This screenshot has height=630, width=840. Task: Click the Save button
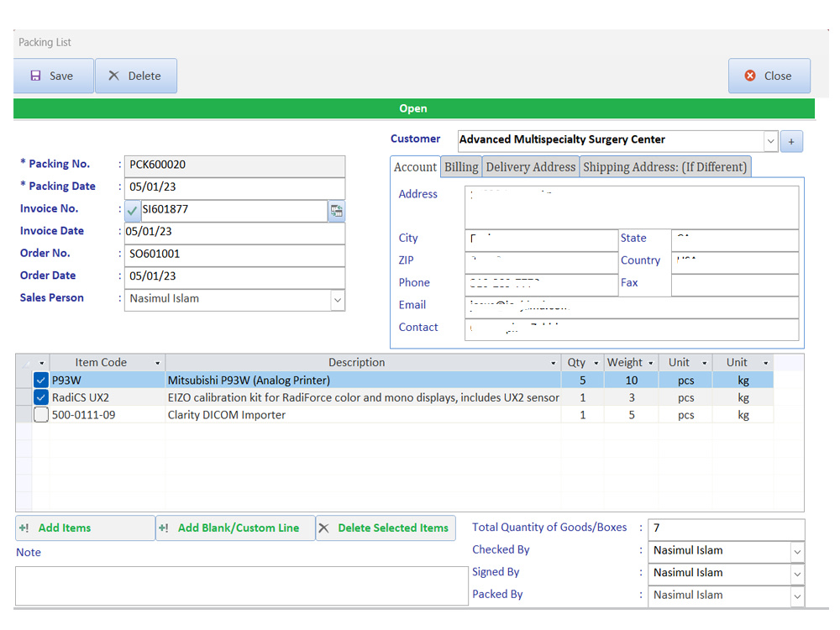(x=54, y=76)
